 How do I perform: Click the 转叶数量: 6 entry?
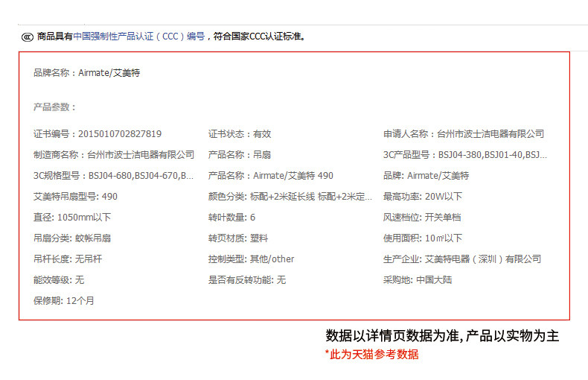[231, 218]
